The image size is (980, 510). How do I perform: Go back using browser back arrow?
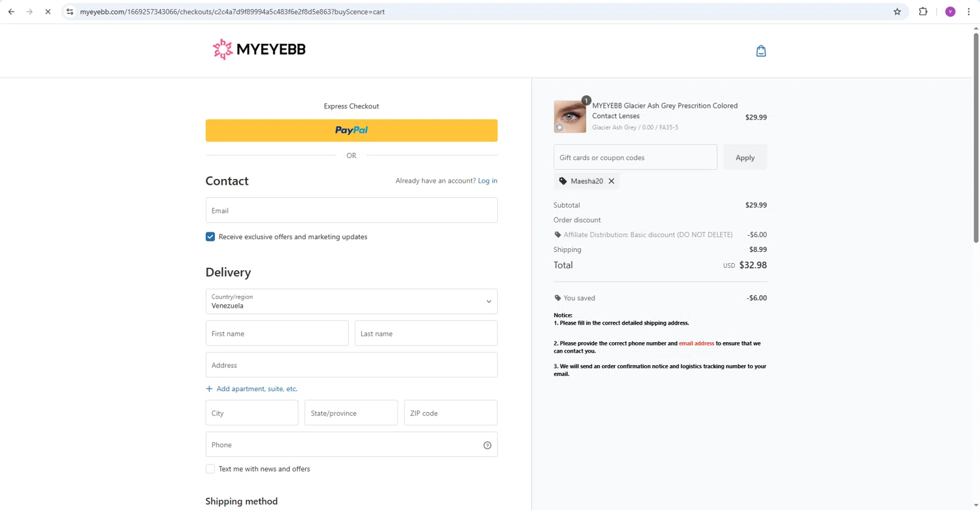tap(11, 12)
